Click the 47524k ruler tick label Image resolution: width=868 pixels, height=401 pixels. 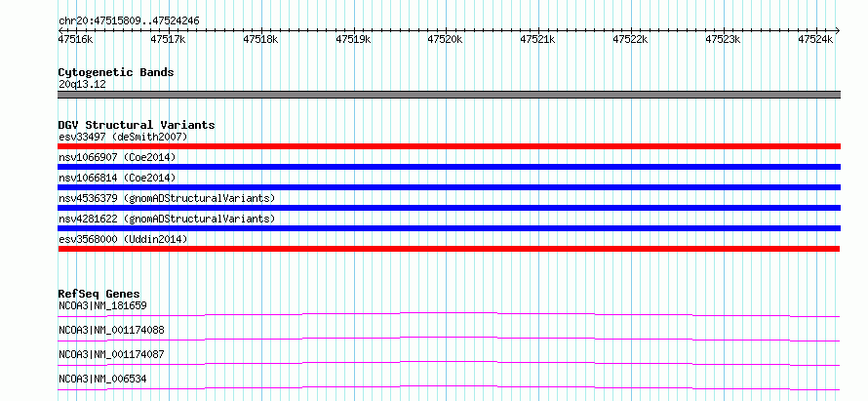(815, 39)
